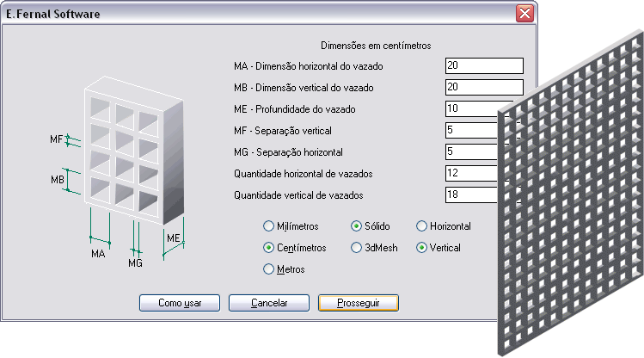This screenshot has height=358, width=644.
Task: Click the MG separação horizontal field
Action: [473, 152]
